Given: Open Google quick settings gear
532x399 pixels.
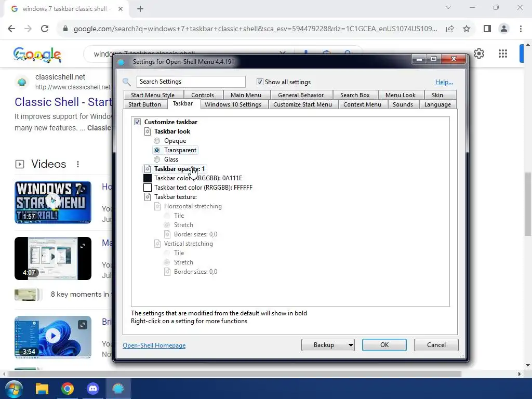Looking at the screenshot, I should point(478,54).
